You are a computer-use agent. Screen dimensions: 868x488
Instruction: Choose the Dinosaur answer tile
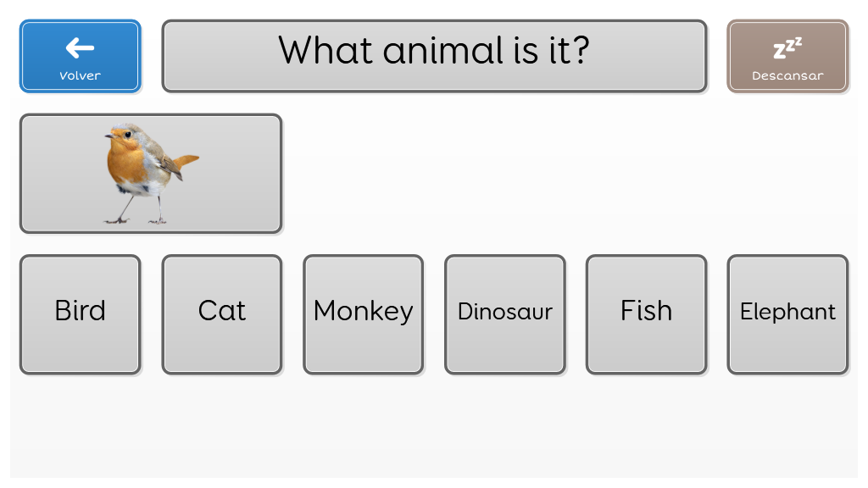pos(505,314)
